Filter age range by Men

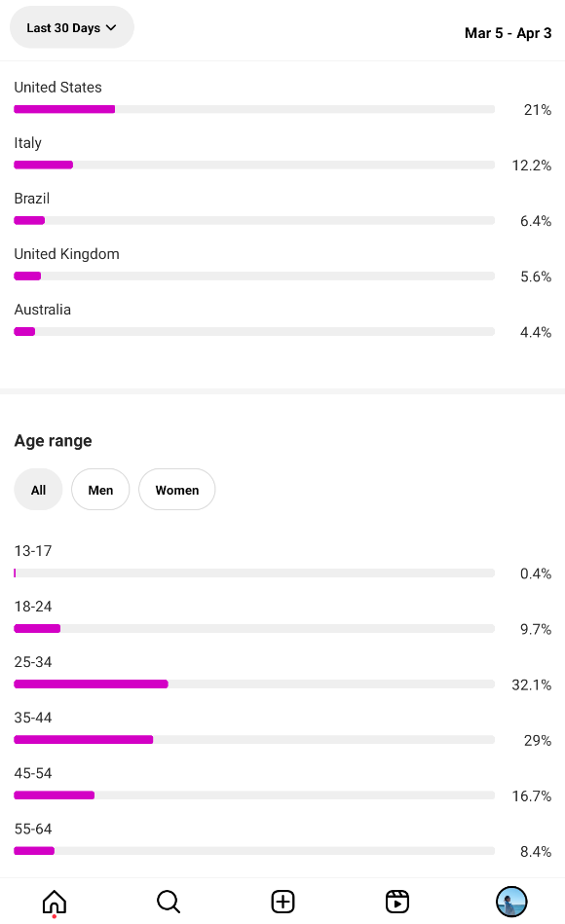(x=100, y=490)
